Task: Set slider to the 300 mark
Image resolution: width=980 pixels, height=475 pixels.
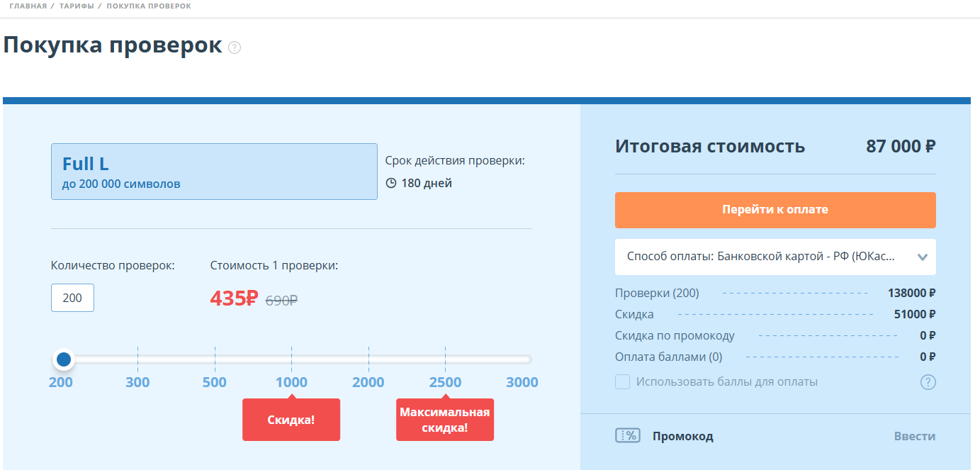Action: (x=137, y=382)
